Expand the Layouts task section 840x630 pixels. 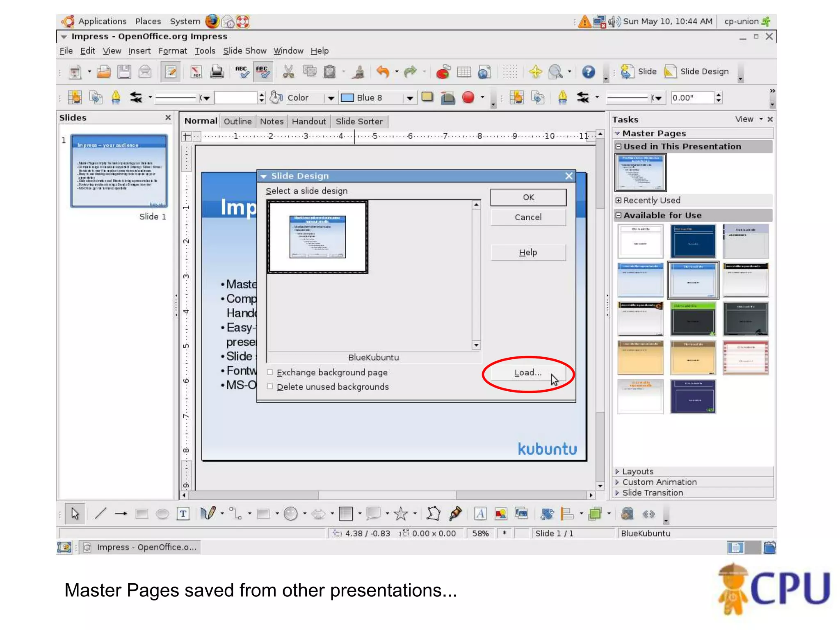617,472
